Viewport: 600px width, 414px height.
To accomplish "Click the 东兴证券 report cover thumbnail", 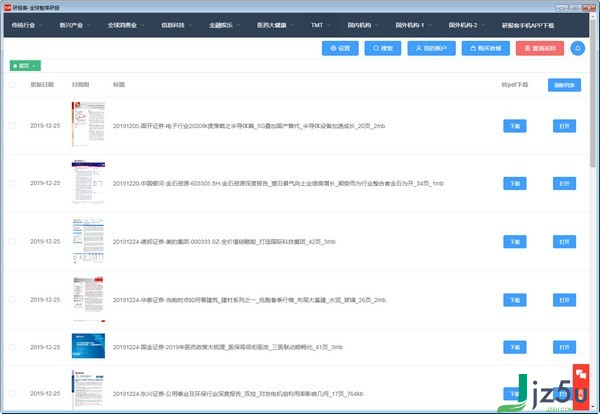I will tap(88, 390).
